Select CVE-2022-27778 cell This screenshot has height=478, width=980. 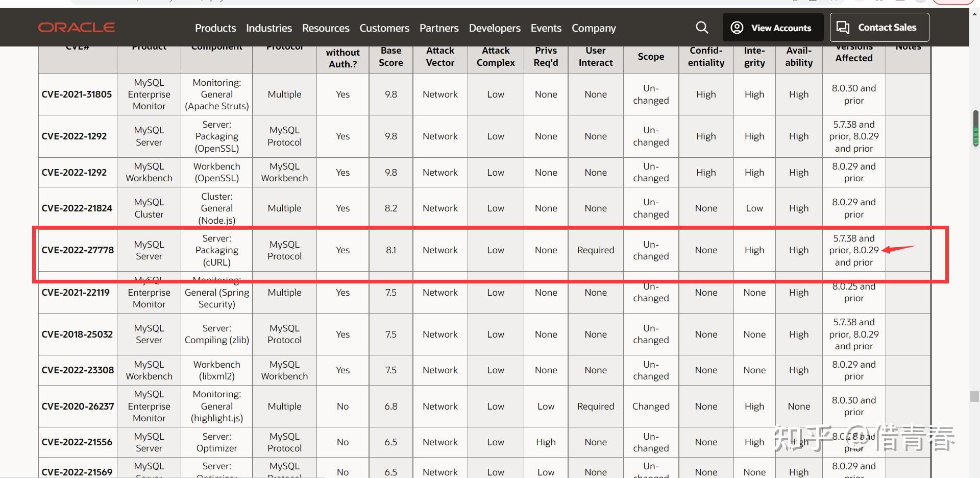78,250
